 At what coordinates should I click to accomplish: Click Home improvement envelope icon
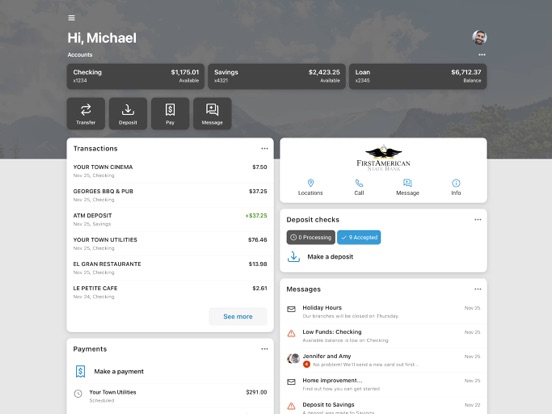[x=291, y=382]
